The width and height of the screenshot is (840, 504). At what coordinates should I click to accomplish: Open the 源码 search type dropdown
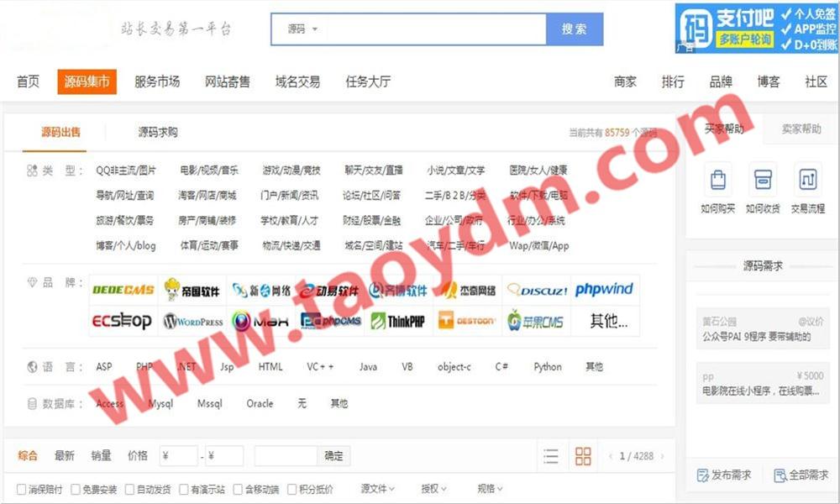point(302,29)
